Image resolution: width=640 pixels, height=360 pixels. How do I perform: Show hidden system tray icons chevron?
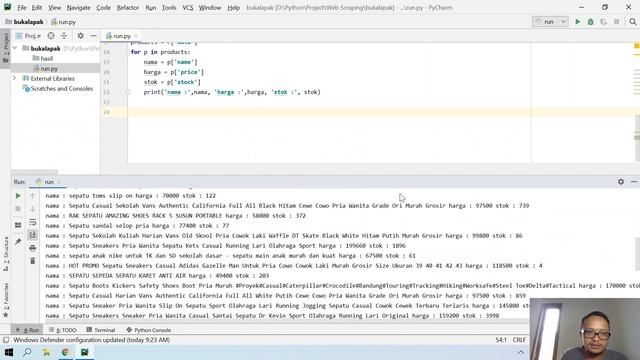pyautogui.click(x=521, y=352)
